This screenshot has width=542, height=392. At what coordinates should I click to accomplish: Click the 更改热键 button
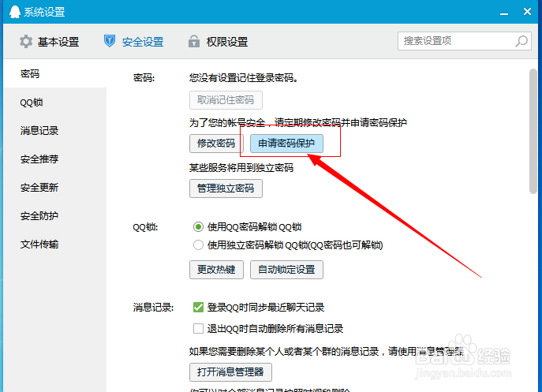click(x=216, y=269)
